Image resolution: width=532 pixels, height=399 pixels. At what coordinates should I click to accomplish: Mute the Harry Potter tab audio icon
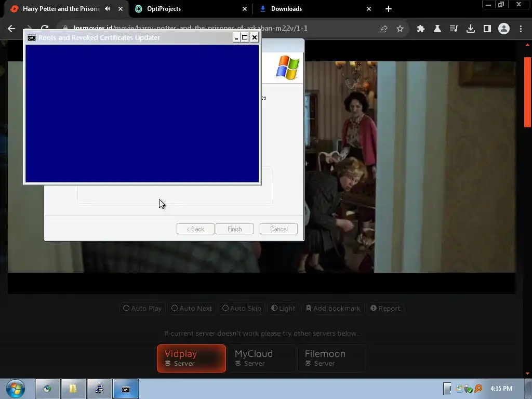[107, 9]
